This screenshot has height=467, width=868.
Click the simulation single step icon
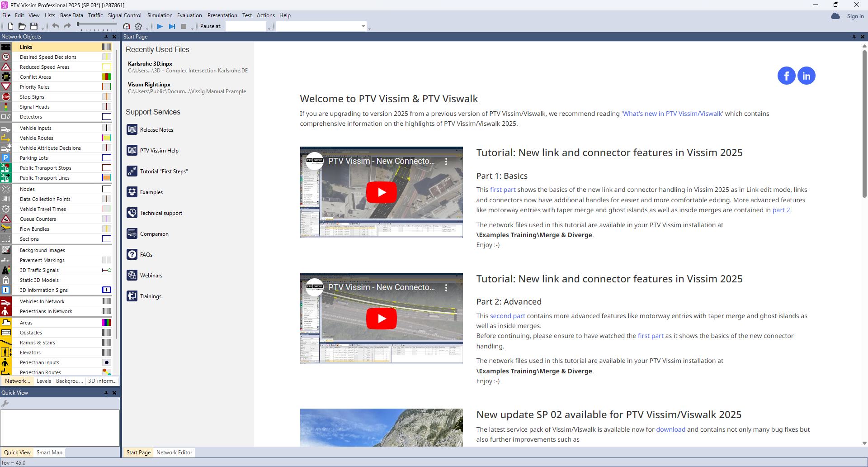click(172, 26)
